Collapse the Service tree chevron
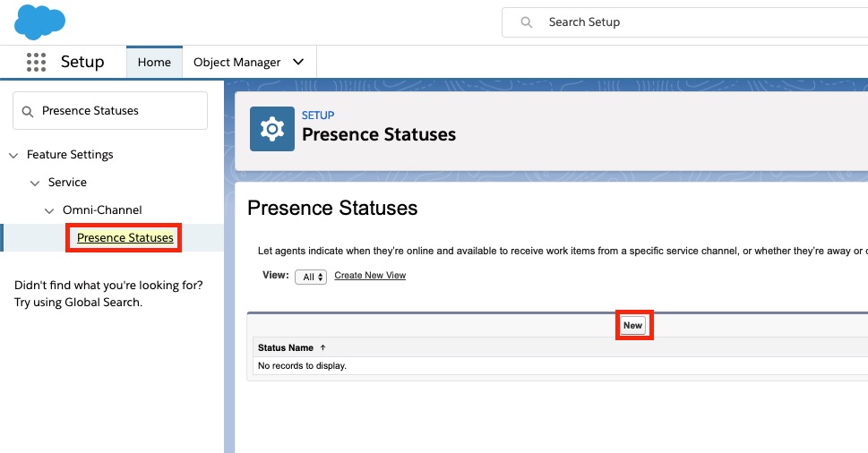Image resolution: width=868 pixels, height=453 pixels. (35, 184)
